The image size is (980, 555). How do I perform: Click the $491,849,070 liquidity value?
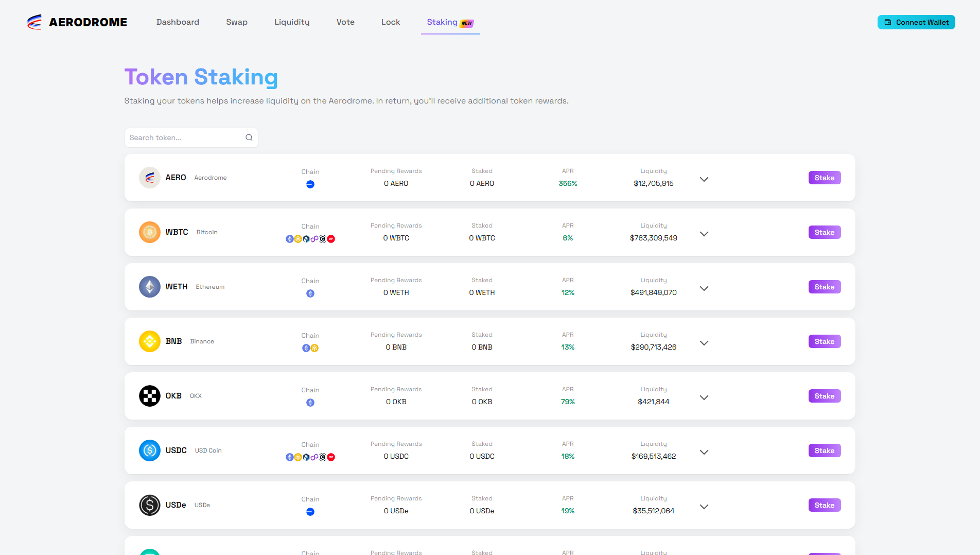pyautogui.click(x=654, y=292)
